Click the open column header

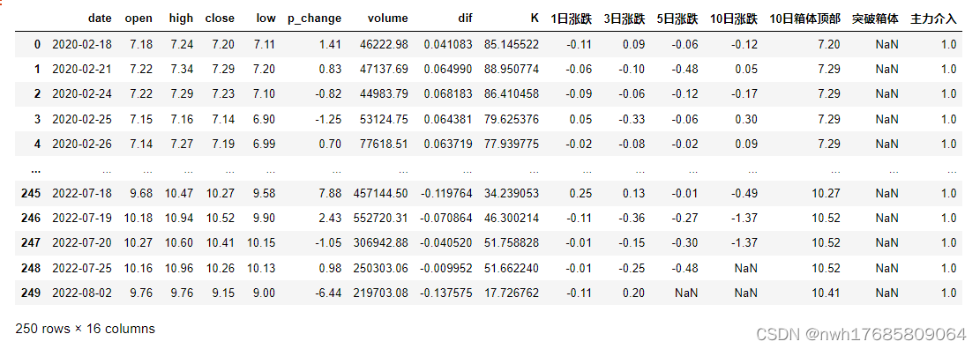(138, 19)
